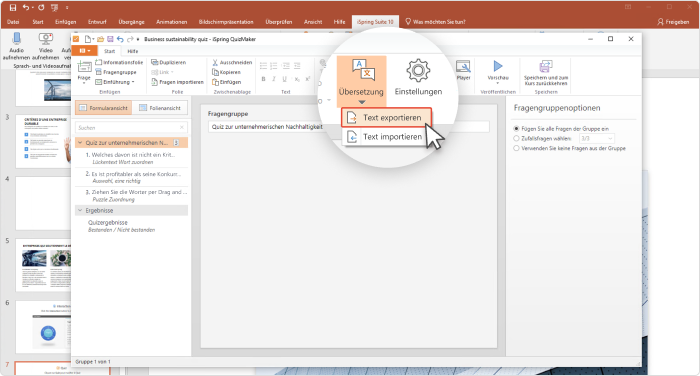Viewport: 700px width, 376px height.
Task: Open PowerPoint Einfügen tab
Action: click(x=66, y=22)
